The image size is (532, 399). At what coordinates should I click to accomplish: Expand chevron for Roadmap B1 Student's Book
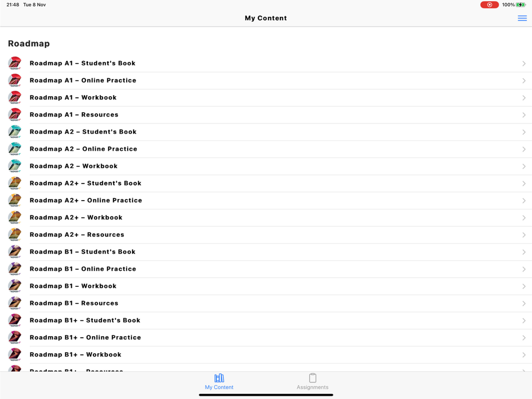(x=524, y=252)
